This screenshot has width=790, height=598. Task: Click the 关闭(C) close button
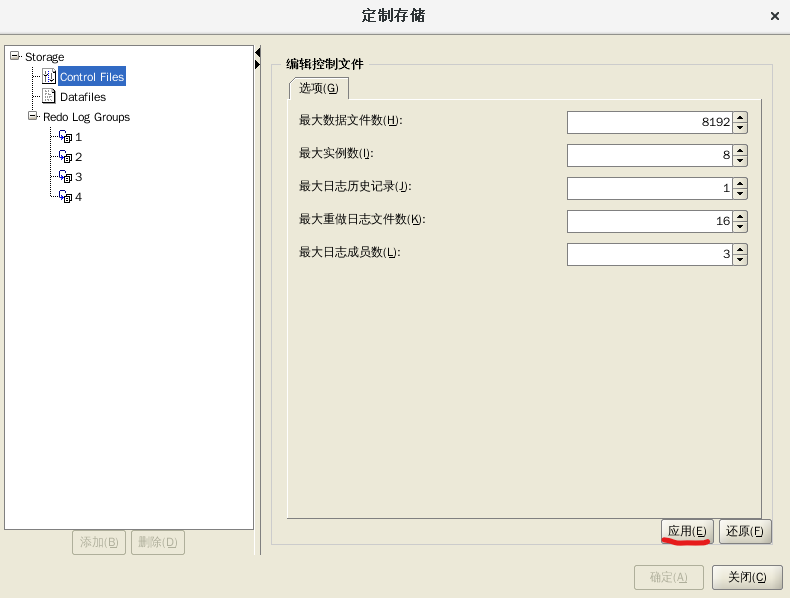(747, 577)
